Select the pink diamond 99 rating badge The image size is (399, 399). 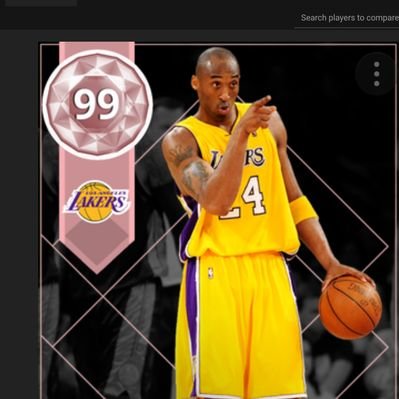coord(97,104)
